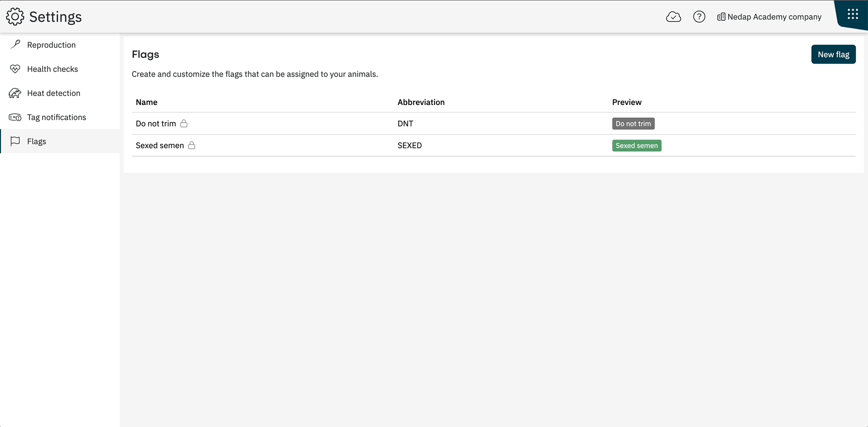Select Flags in the sidebar

[60, 141]
